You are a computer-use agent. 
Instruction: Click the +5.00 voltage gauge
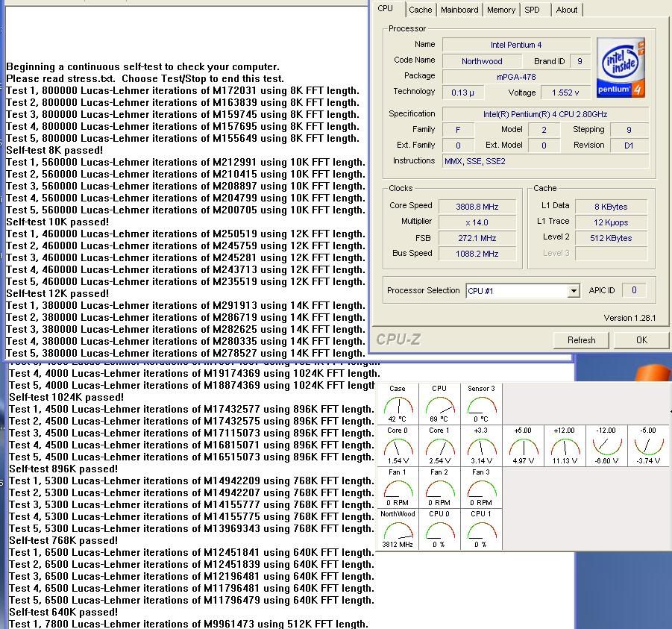[523, 445]
